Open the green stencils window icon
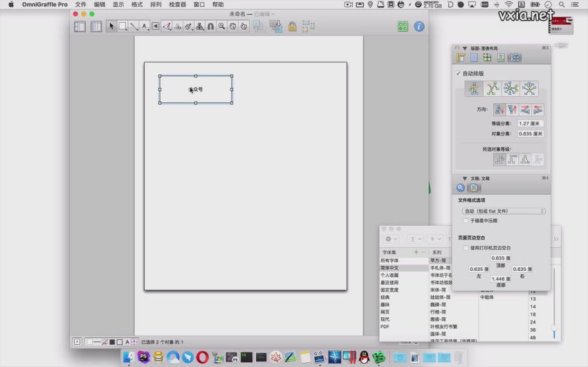The width and height of the screenshot is (588, 367). 403,26
